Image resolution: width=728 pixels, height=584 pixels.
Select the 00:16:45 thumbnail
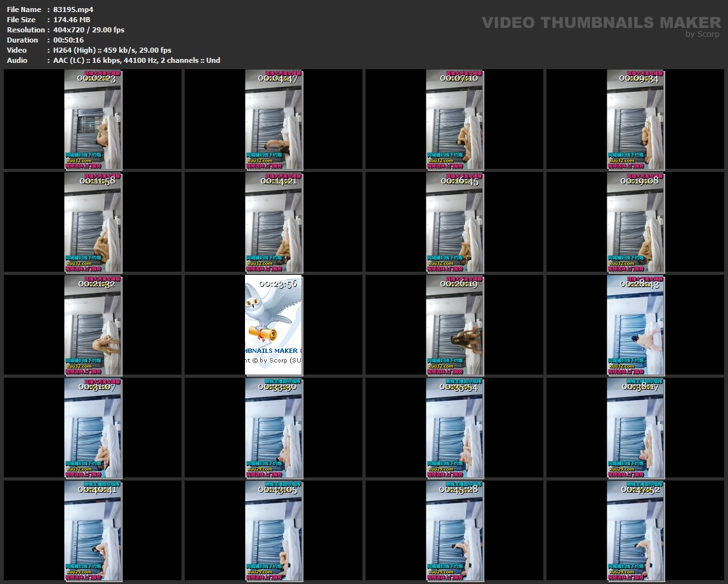pos(454,222)
